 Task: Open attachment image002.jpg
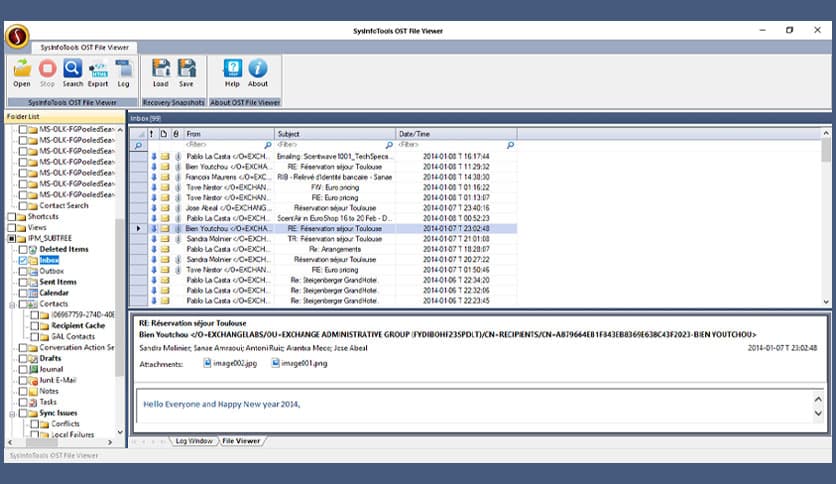pyautogui.click(x=230, y=363)
